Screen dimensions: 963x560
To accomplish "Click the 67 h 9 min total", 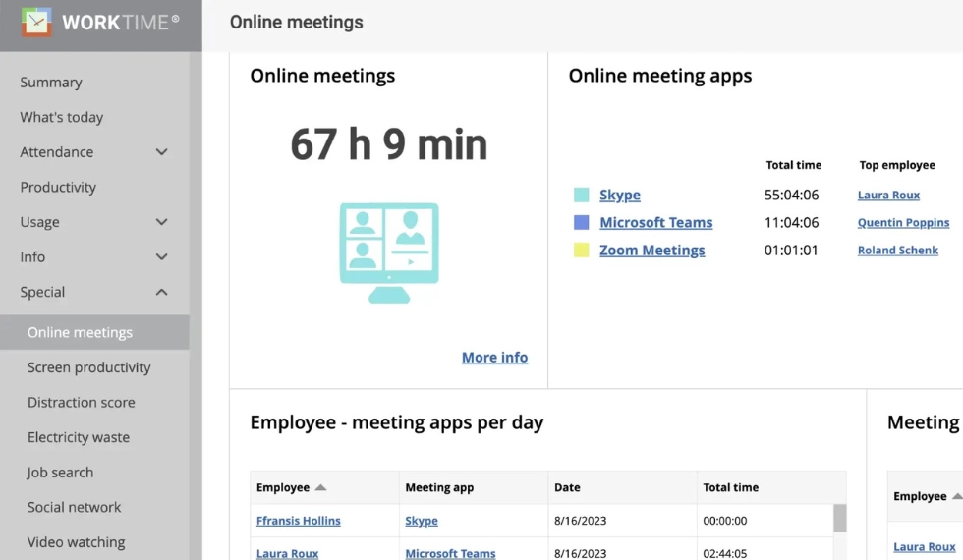I will click(389, 145).
